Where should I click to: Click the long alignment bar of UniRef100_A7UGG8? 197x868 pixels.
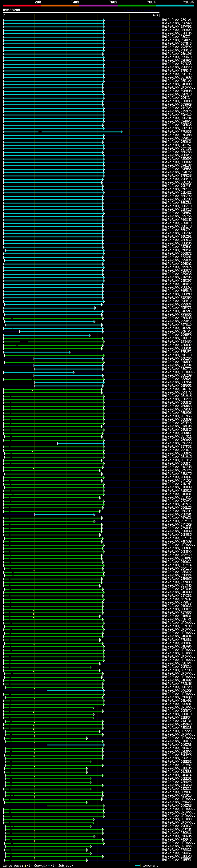click(63, 132)
